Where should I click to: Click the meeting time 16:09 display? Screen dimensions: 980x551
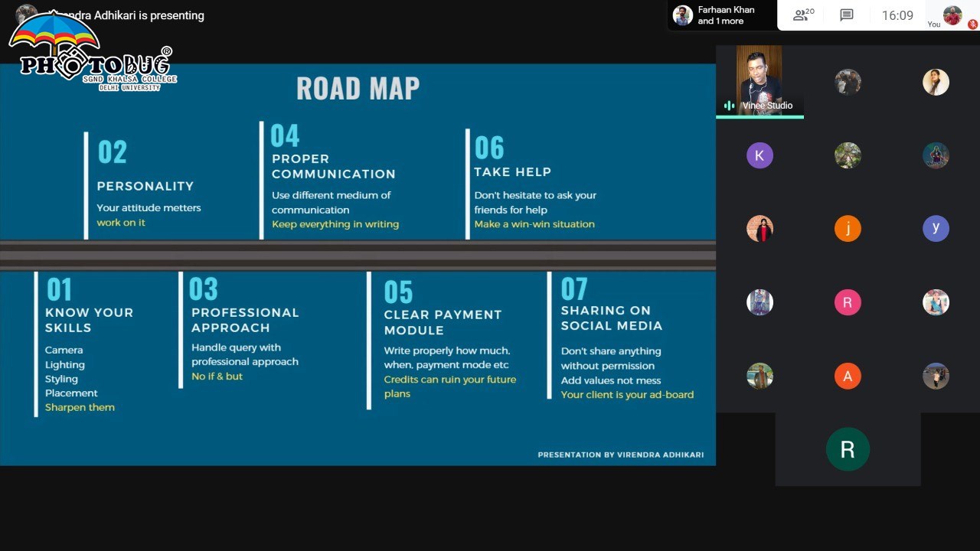point(897,15)
